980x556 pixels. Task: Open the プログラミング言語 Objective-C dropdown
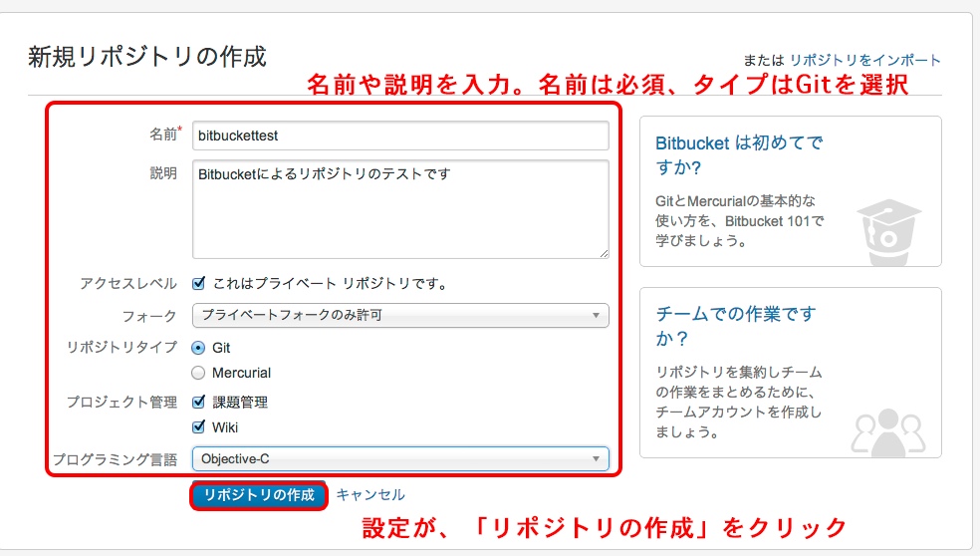pos(400,459)
